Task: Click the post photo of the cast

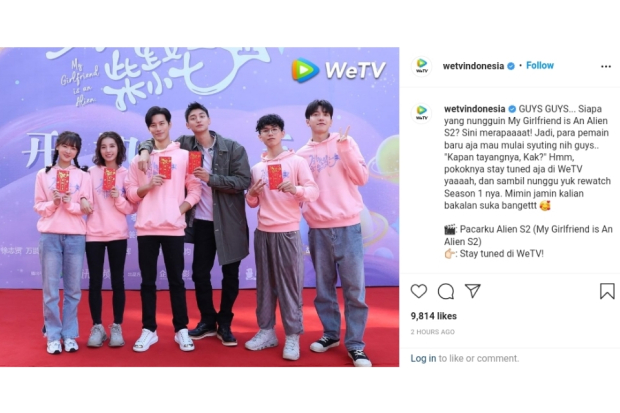Action: (x=199, y=207)
